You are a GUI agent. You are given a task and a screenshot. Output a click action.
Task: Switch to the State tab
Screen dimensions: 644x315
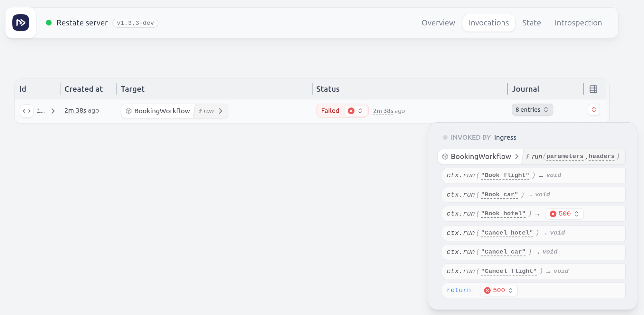(x=532, y=23)
